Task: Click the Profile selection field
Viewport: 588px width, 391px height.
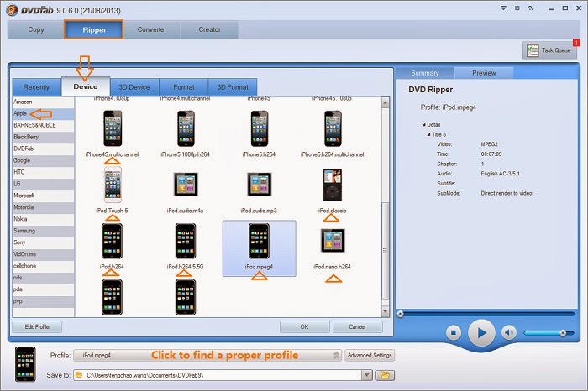Action: click(x=207, y=355)
